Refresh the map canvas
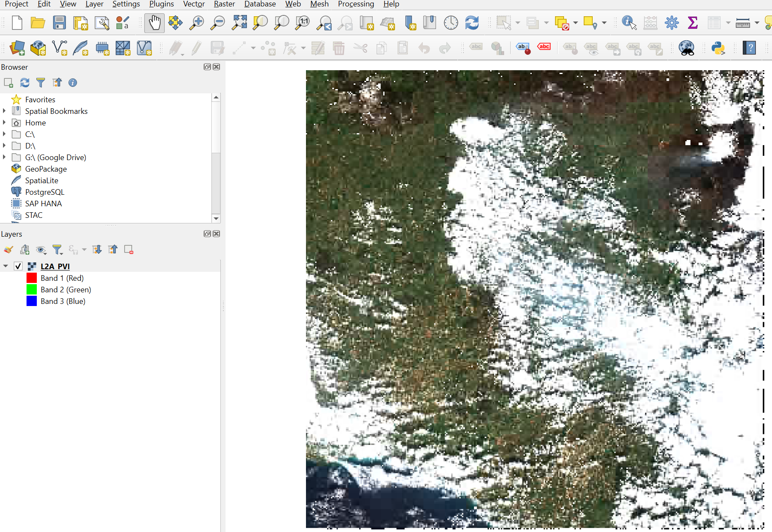Viewport: 772px width, 532px height. (x=472, y=23)
